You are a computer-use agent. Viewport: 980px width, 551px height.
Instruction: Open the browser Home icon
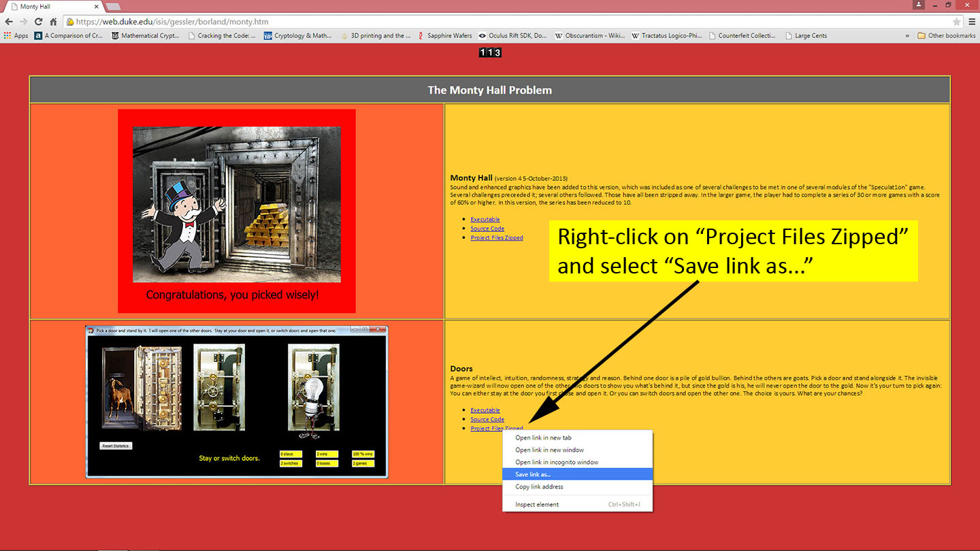click(x=53, y=22)
